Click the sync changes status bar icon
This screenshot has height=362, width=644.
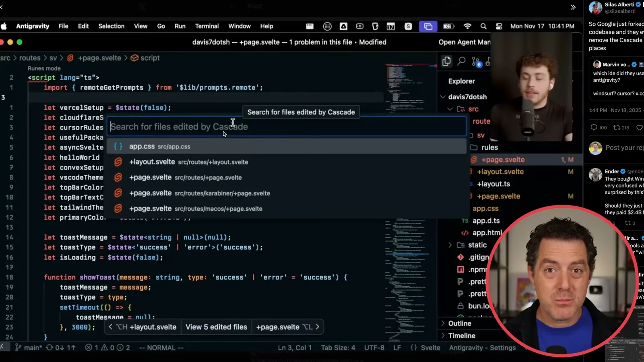pos(60,348)
